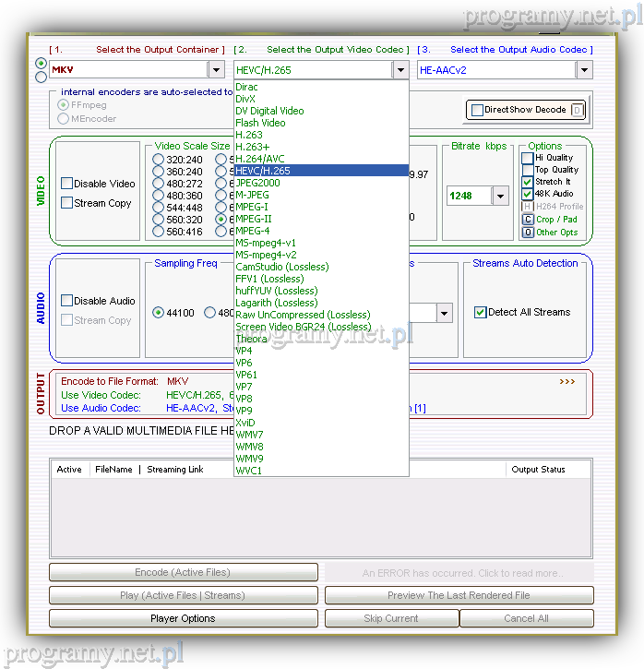Uncheck the Stretch It option
Viewport: 644px width, 669px height.
pyautogui.click(x=528, y=182)
